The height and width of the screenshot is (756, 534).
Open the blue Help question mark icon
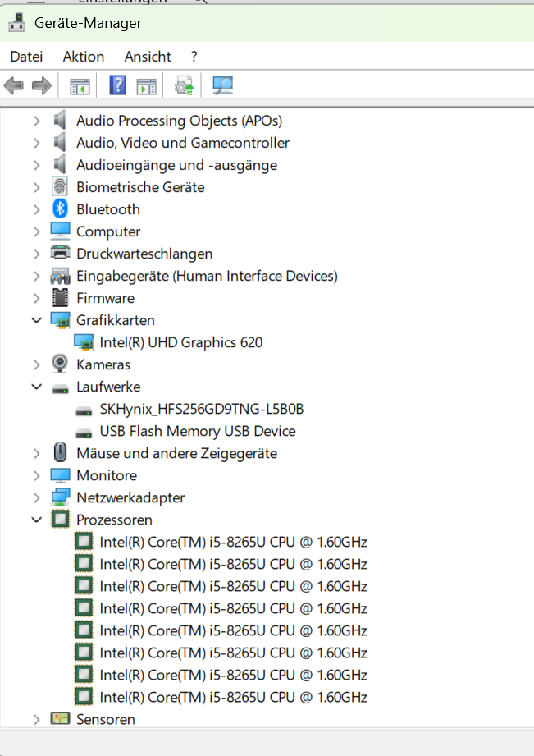(117, 85)
